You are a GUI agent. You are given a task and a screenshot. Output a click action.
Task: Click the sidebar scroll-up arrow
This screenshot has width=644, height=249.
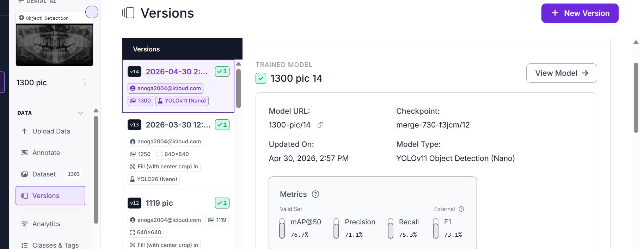[96, 111]
